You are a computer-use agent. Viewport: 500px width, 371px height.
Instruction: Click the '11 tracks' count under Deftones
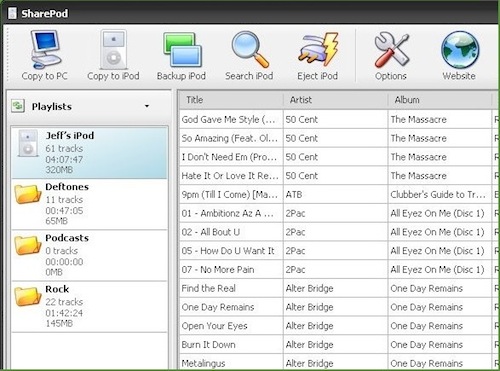coord(64,200)
